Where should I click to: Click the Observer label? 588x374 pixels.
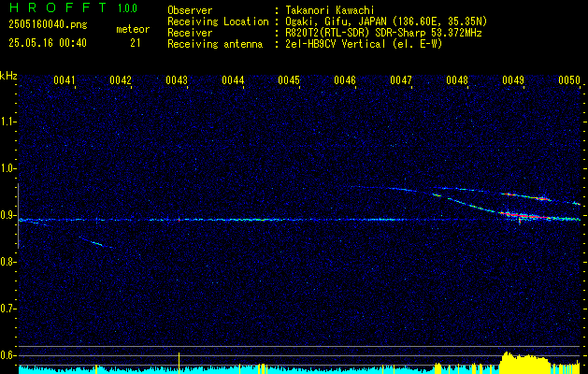pos(190,10)
